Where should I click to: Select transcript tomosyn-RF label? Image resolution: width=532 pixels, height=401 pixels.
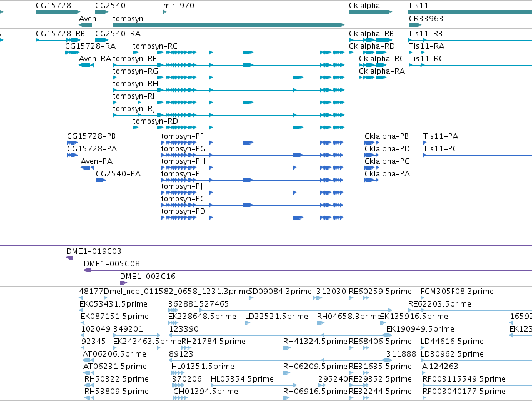[134, 59]
